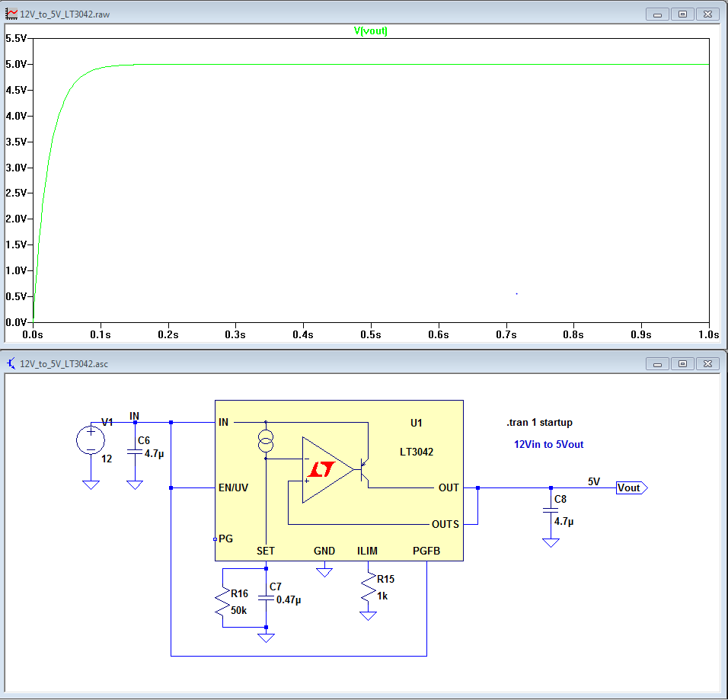Click the transistor symbol inside U1

365,471
